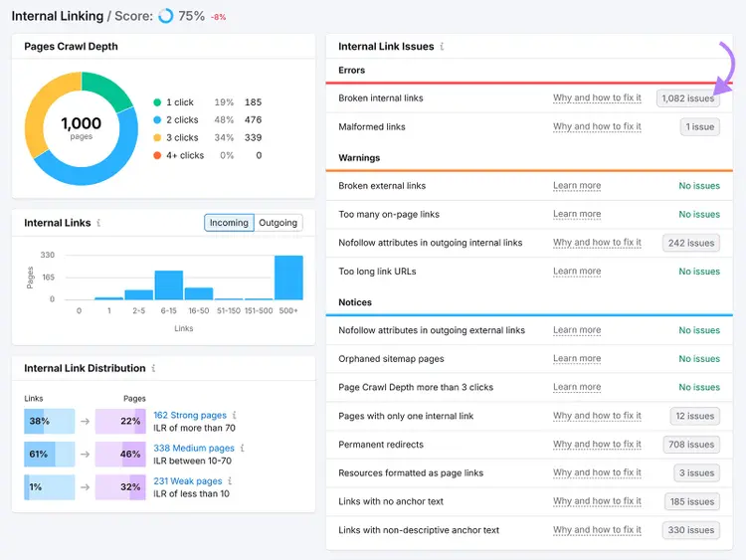Click Learn more for Page Crawl Depth row
The image size is (746, 560).
577,387
